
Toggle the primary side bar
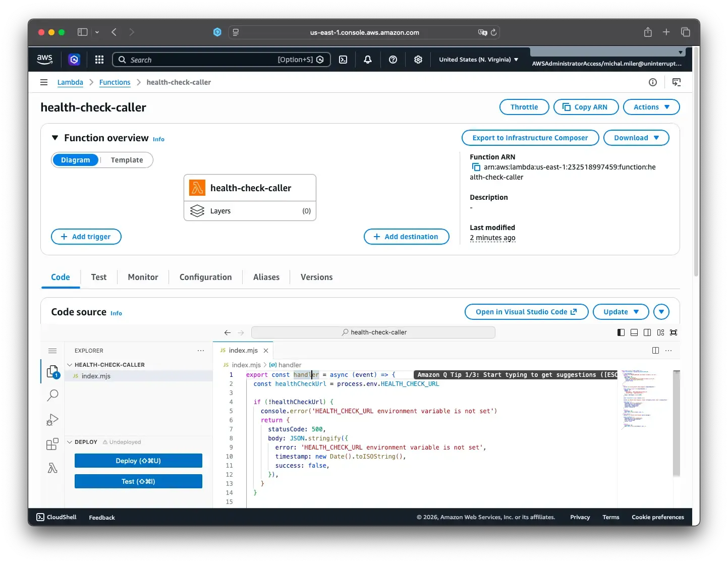tap(621, 332)
